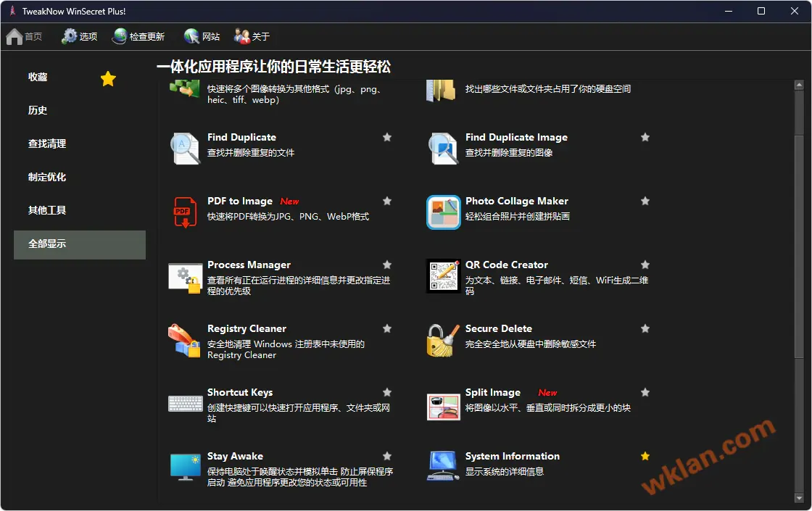The width and height of the screenshot is (812, 511).
Task: Open the Find Duplicate tool title
Action: 242,137
